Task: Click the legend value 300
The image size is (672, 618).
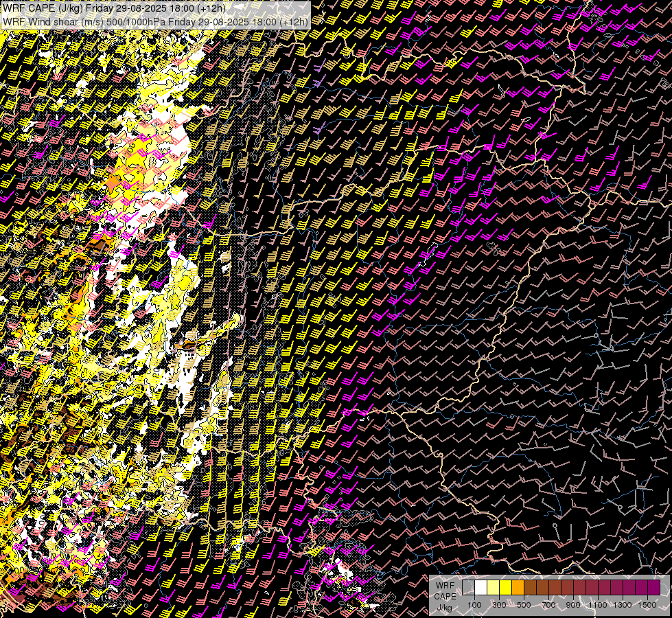Action: pos(499,605)
